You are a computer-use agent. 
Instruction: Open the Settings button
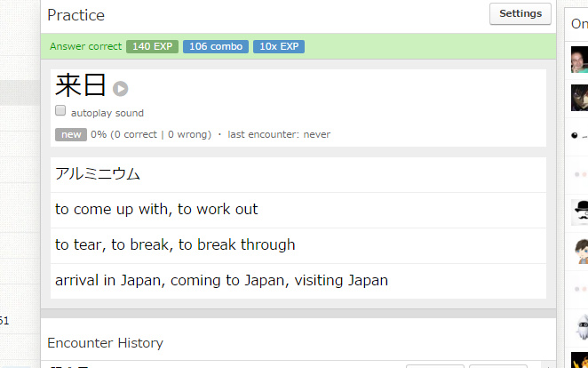520,14
